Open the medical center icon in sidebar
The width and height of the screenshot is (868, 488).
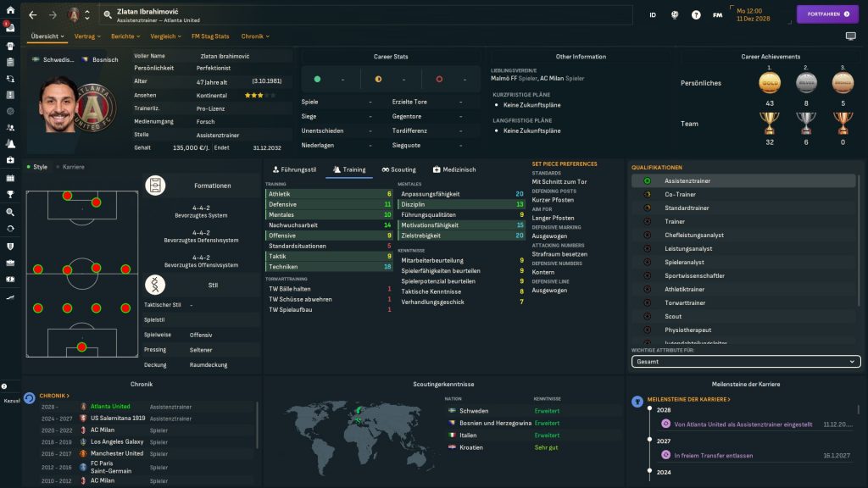[x=10, y=160]
